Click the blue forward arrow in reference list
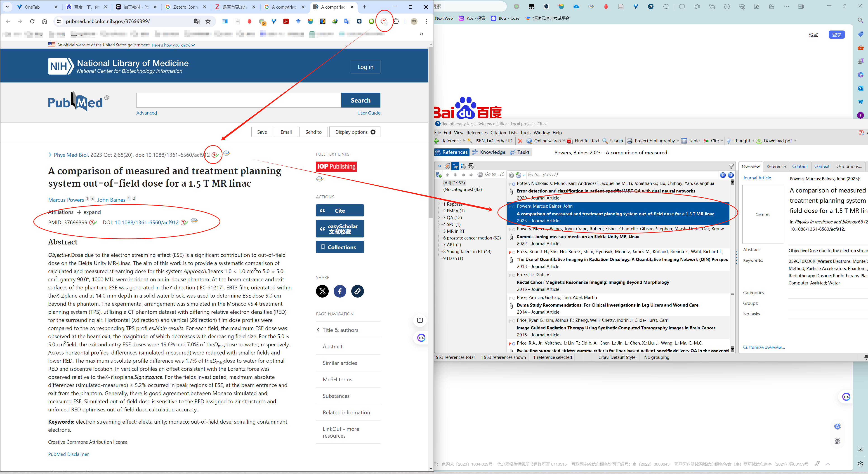Image resolution: width=868 pixels, height=474 pixels. pyautogui.click(x=731, y=175)
